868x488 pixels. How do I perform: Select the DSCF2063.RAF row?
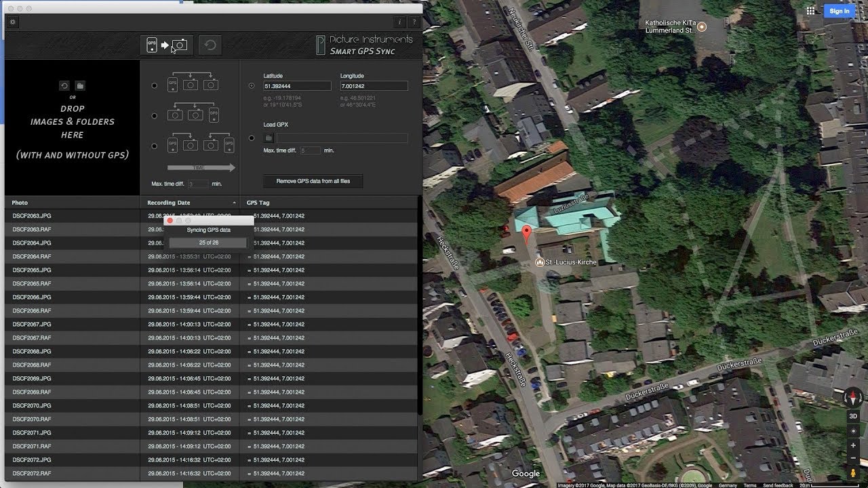[x=212, y=229]
